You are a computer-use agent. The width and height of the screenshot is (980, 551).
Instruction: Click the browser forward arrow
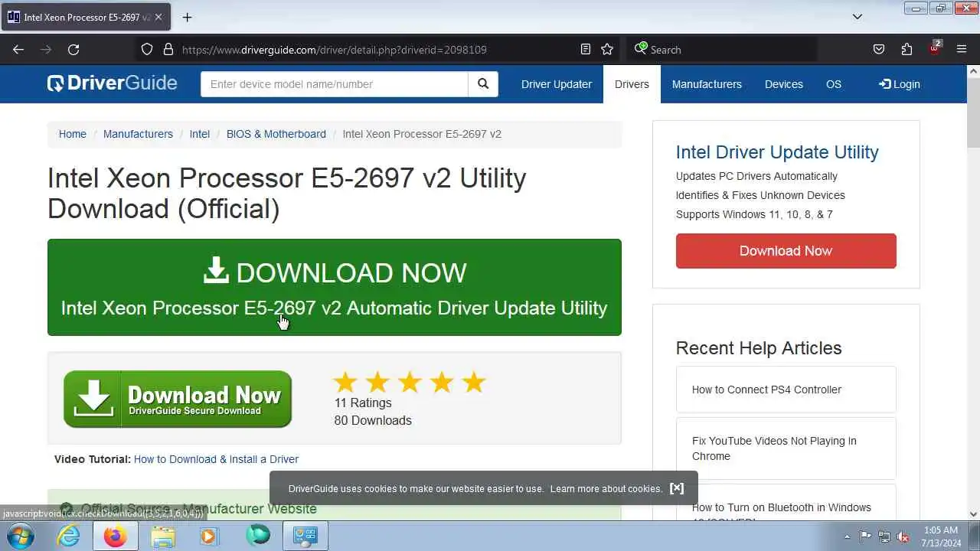point(46,50)
